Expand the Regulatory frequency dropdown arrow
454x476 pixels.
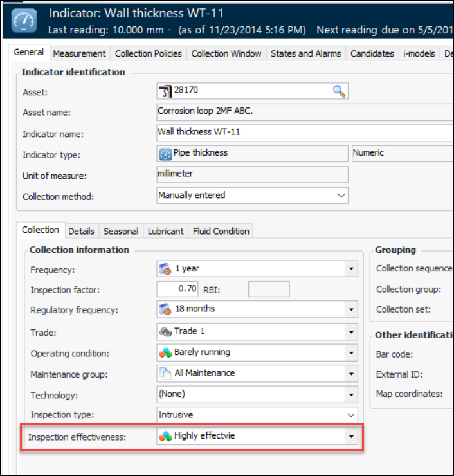coord(351,309)
